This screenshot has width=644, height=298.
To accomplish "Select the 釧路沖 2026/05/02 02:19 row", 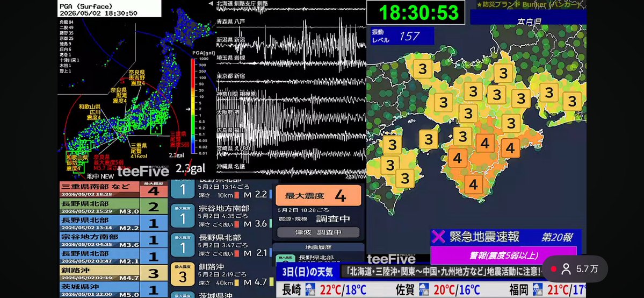I will coord(114,273).
